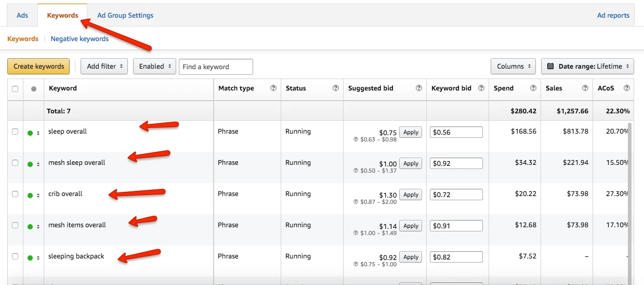This screenshot has width=644, height=285.
Task: Edit the $0.91 keyword bid field
Action: [x=456, y=226]
